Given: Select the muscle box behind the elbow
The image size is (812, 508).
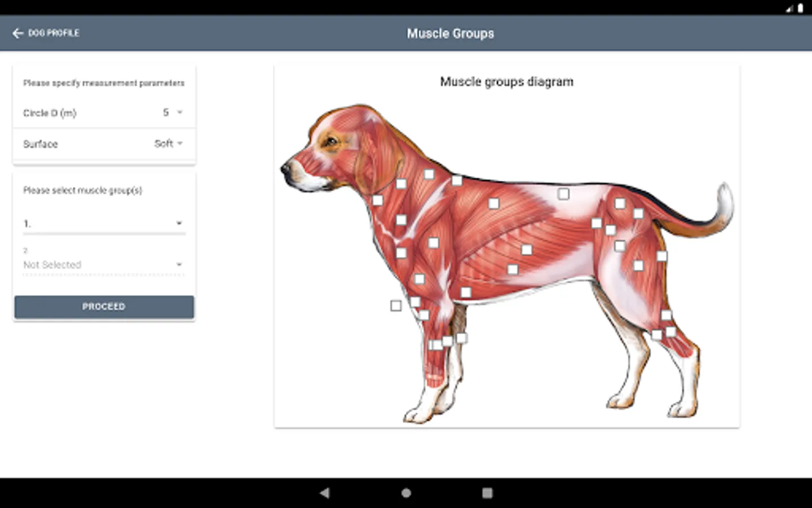Looking at the screenshot, I should [x=466, y=292].
